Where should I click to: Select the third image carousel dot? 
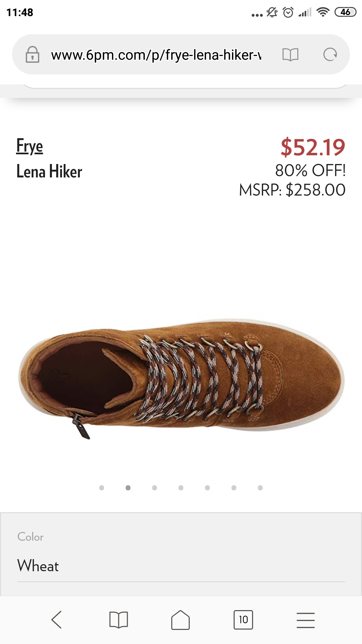[x=155, y=488]
